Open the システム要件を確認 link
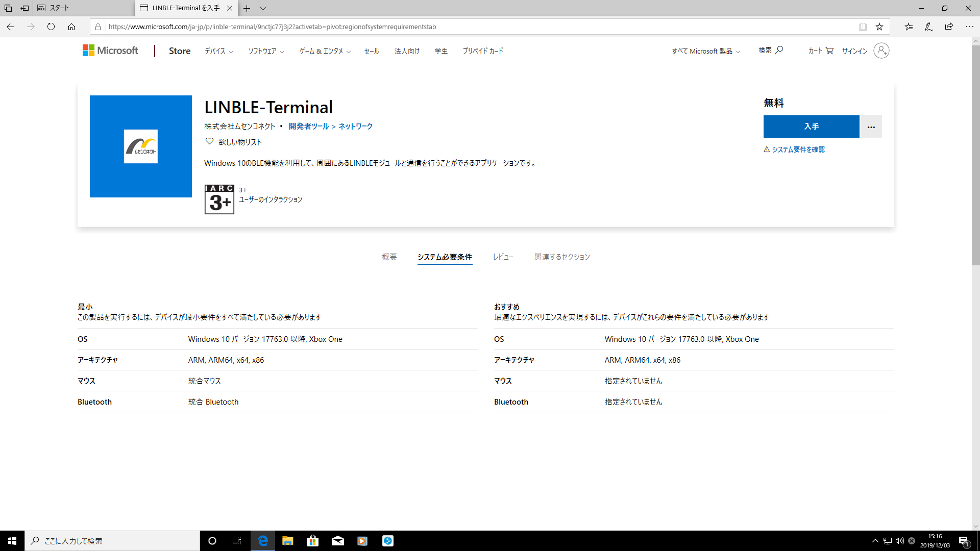Screen dimensions: 980x551 click(x=794, y=149)
